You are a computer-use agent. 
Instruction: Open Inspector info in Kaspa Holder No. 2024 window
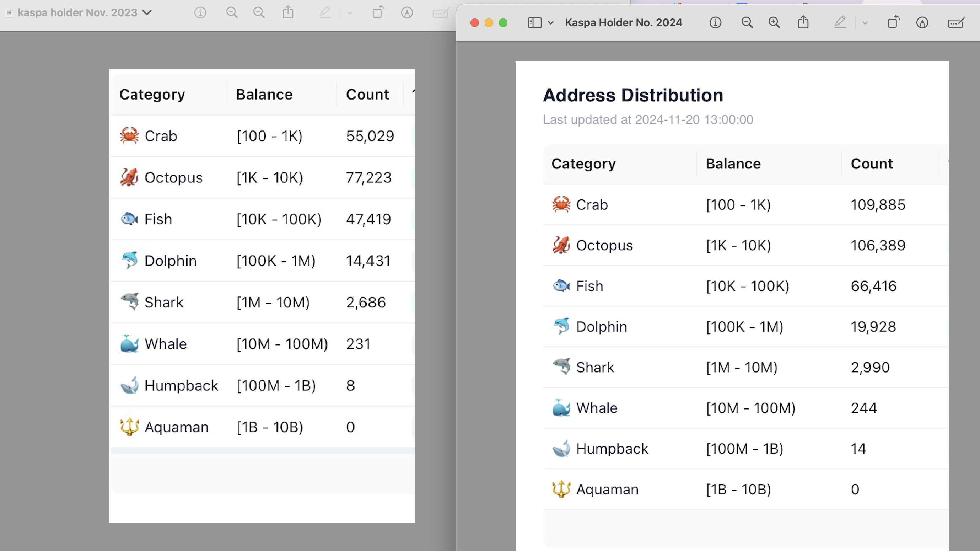click(715, 23)
